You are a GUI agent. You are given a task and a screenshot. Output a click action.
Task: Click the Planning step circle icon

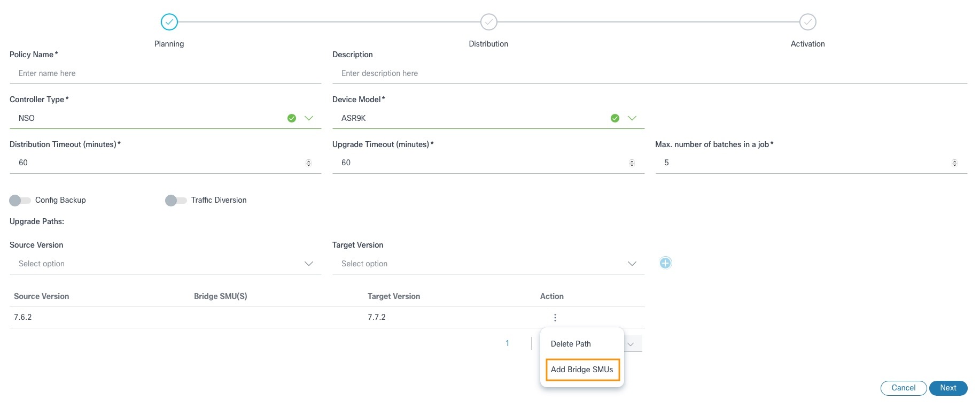(x=169, y=22)
